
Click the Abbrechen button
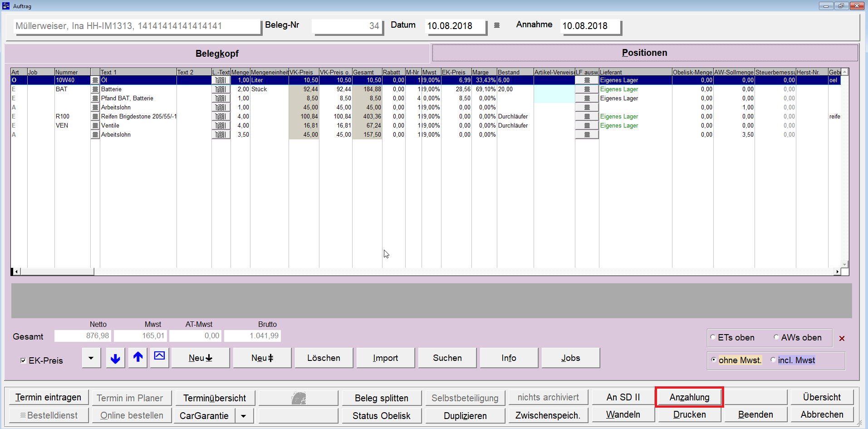(x=822, y=414)
